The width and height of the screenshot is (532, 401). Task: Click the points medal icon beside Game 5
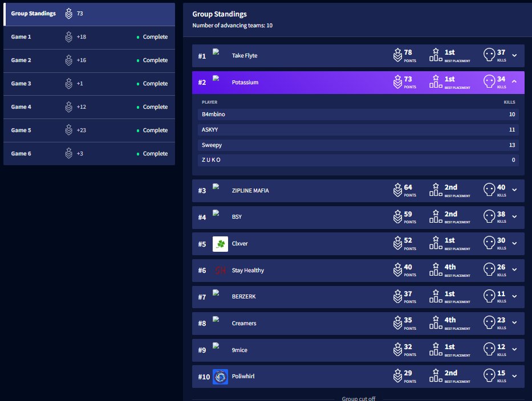69,130
